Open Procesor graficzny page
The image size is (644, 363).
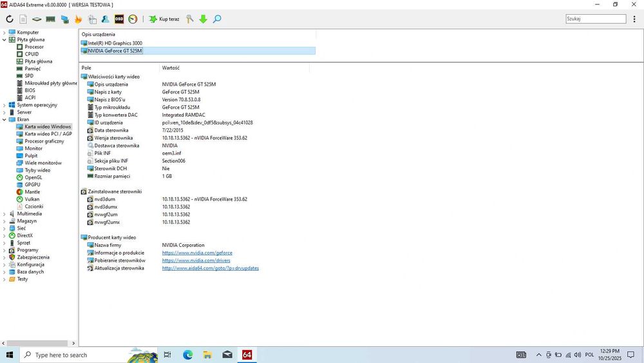click(44, 141)
